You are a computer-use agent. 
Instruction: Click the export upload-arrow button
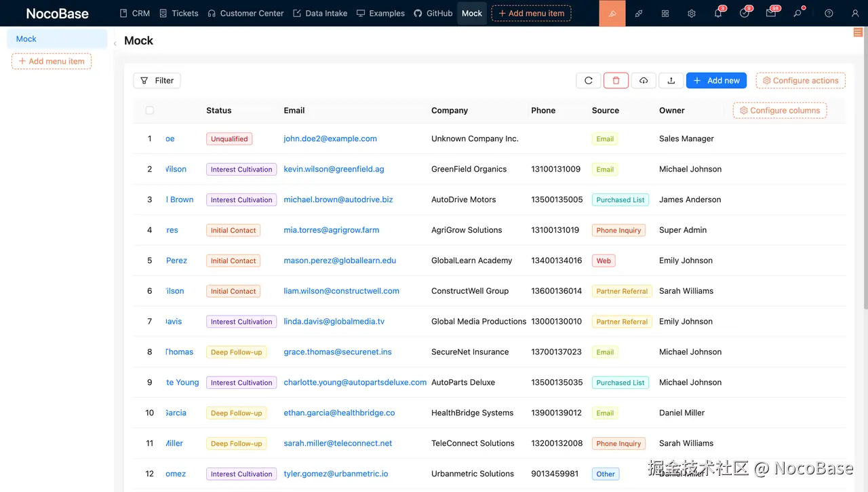pyautogui.click(x=671, y=80)
